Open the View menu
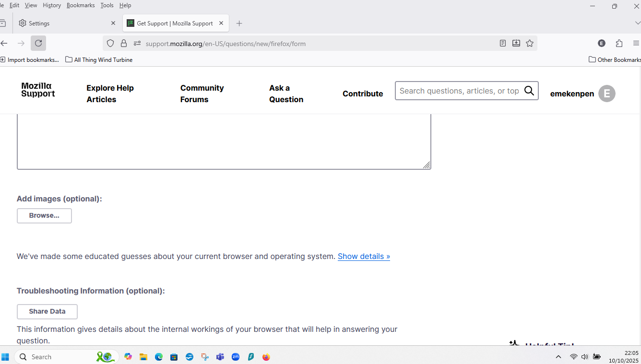 click(31, 5)
